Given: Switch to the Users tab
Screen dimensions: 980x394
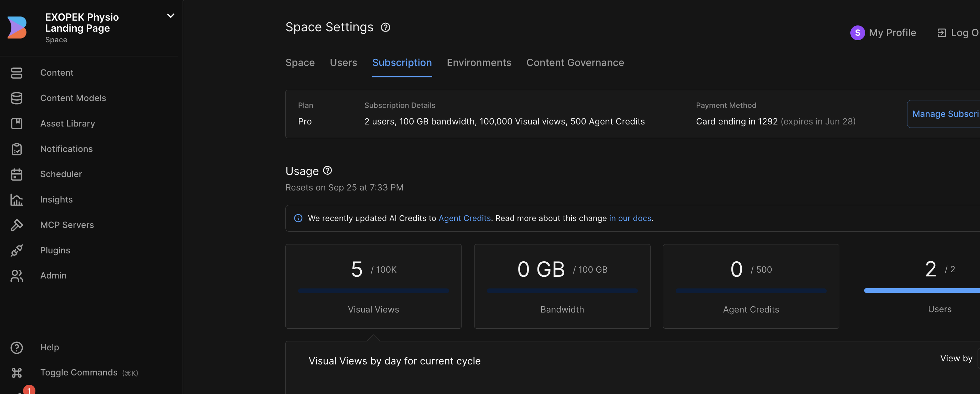Looking at the screenshot, I should tap(343, 63).
